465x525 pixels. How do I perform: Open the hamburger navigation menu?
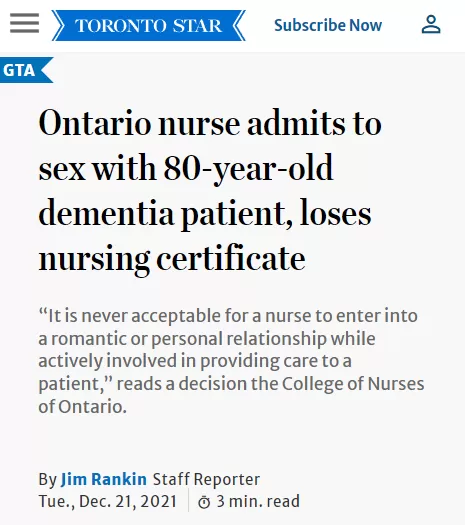24,23
